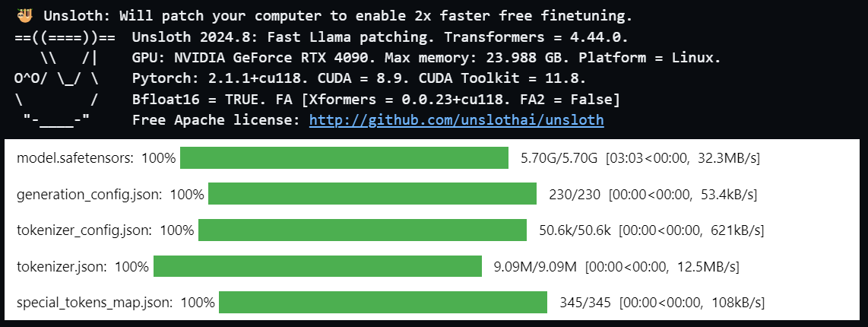Viewport: 868px width, 327px height.
Task: Select the model.safetensors label text
Action: point(74,158)
